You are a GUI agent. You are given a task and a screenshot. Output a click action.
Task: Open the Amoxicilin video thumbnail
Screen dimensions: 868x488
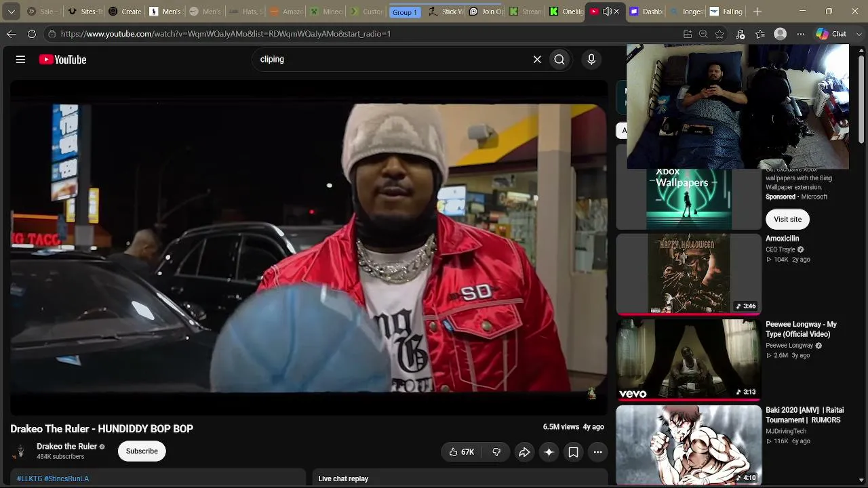[x=689, y=274]
